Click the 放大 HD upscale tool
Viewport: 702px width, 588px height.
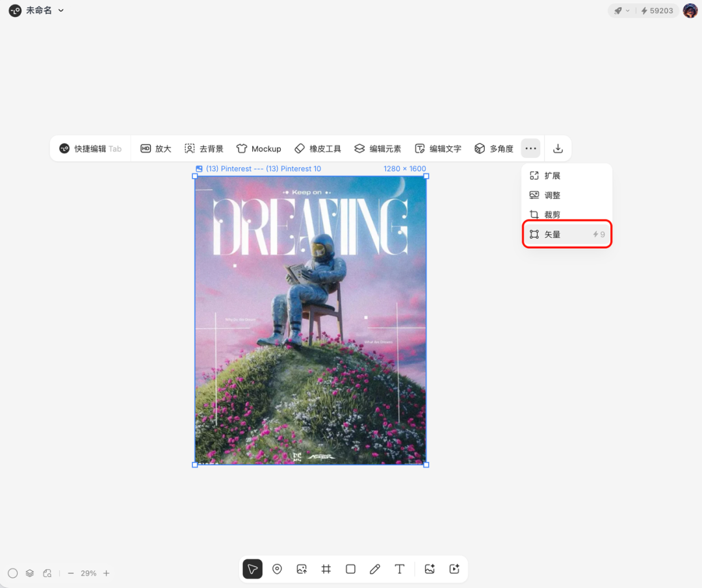click(x=156, y=149)
